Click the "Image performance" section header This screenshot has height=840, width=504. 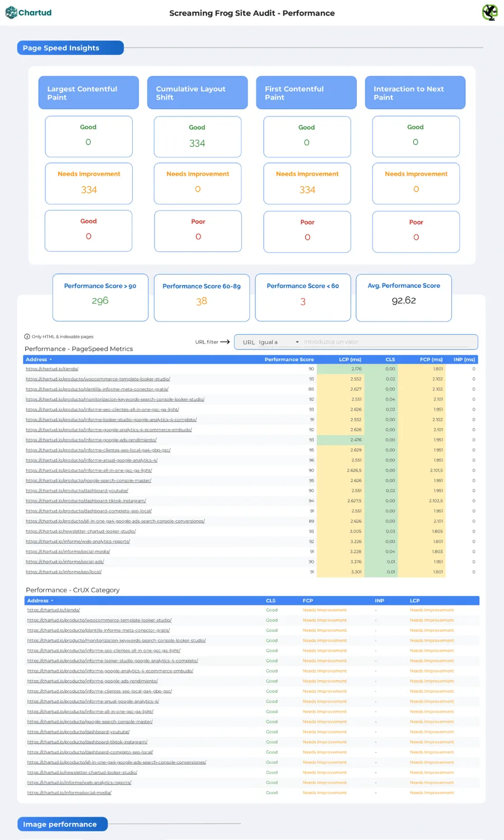62,824
